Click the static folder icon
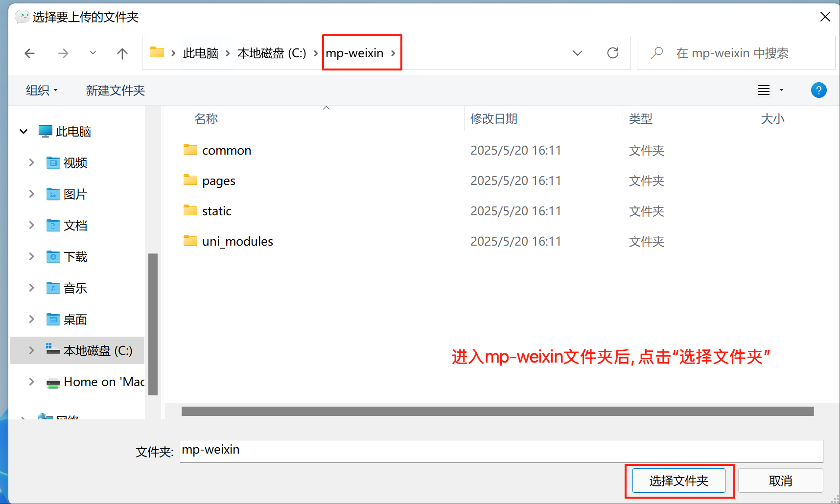 [x=190, y=210]
